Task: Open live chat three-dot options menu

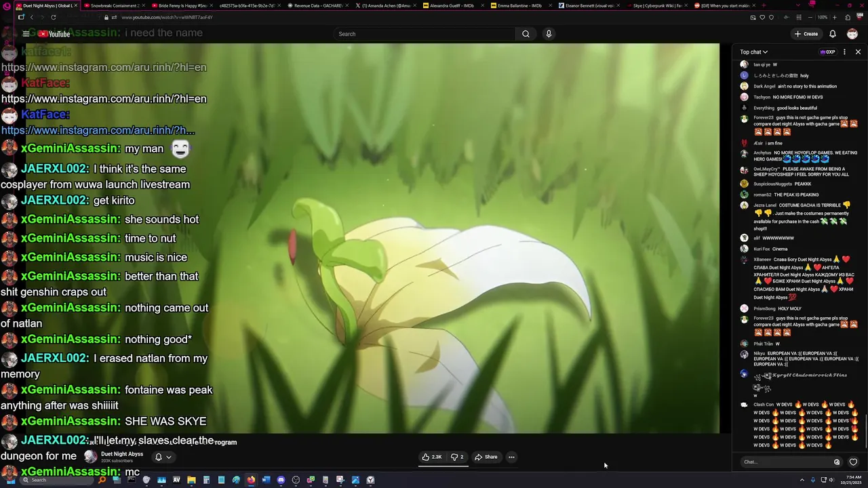Action: coord(844,52)
